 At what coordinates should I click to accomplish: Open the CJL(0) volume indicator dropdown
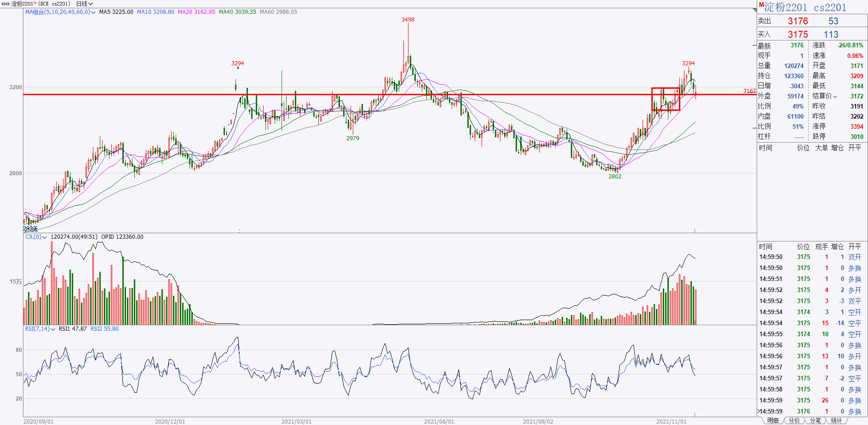click(x=45, y=237)
